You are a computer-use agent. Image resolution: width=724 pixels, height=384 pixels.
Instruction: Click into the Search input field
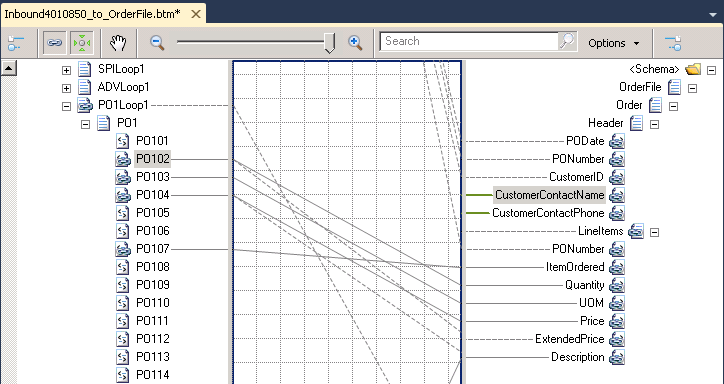tap(470, 42)
